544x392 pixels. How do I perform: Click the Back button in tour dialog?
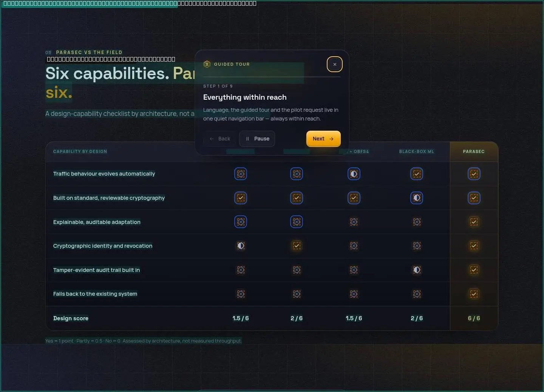pos(219,139)
